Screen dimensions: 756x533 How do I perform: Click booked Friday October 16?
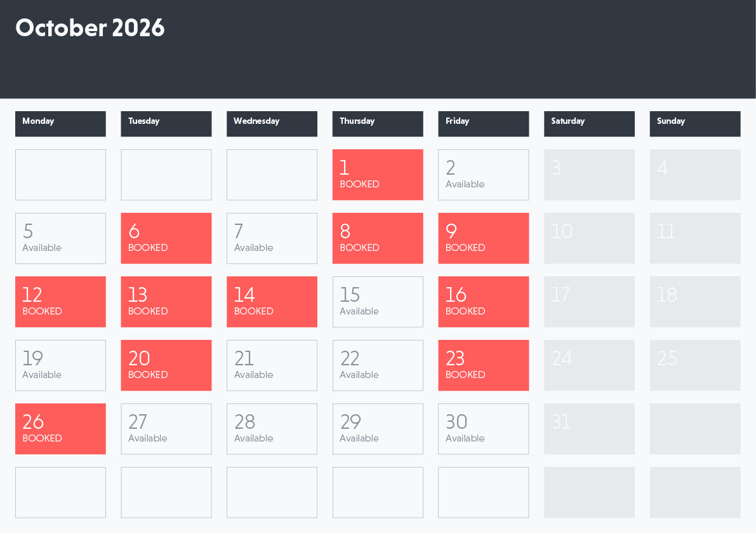tap(483, 302)
